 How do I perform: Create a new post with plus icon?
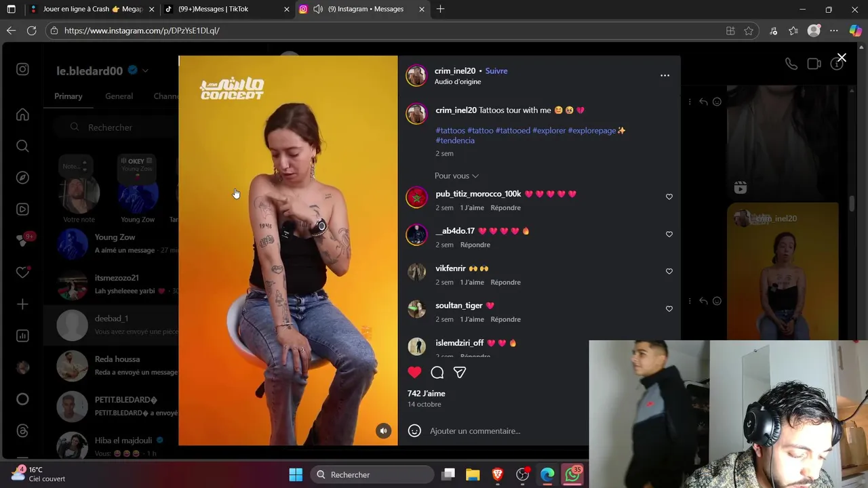[x=22, y=304]
